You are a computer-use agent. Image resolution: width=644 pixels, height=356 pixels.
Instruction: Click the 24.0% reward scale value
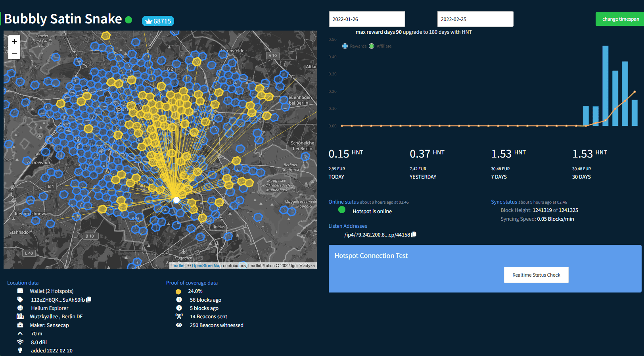(195, 291)
